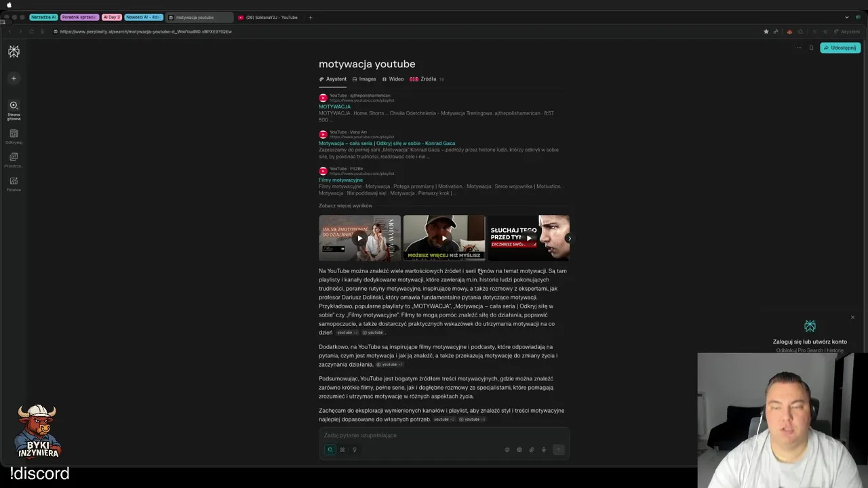Open a new browser tab

point(311,18)
